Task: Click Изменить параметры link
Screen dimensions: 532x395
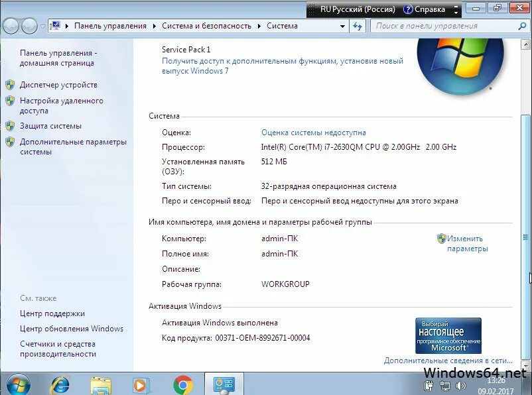Action: pyautogui.click(x=468, y=243)
